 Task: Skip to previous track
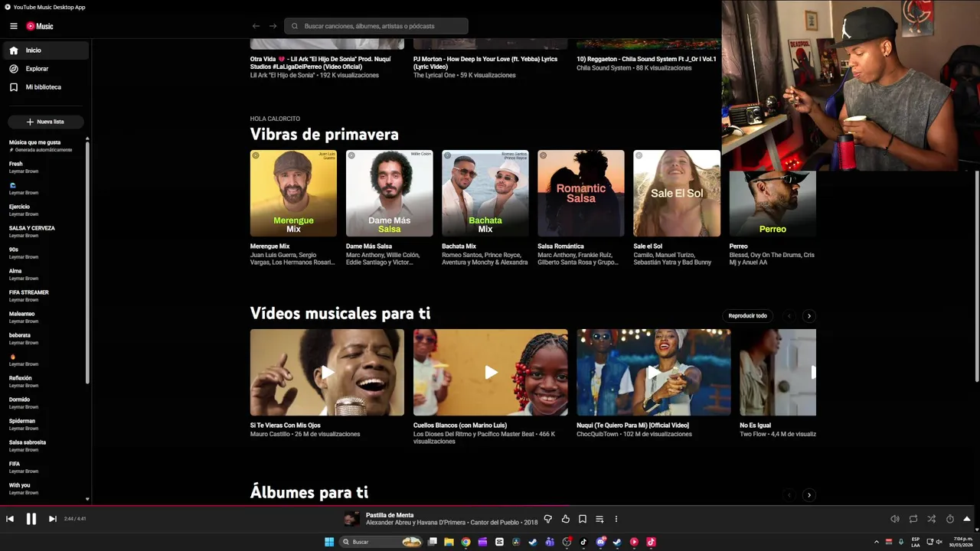point(10,519)
